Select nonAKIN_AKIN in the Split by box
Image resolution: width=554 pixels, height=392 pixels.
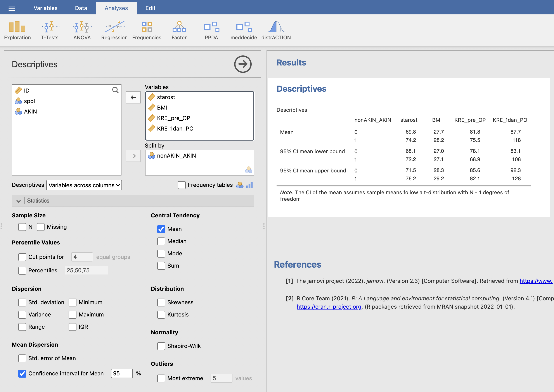[200, 156]
